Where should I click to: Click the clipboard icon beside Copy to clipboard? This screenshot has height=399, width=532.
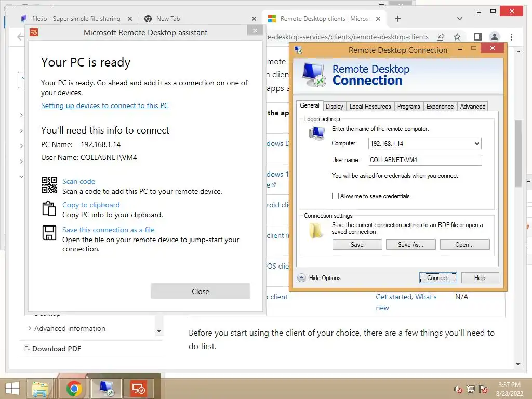(x=49, y=208)
